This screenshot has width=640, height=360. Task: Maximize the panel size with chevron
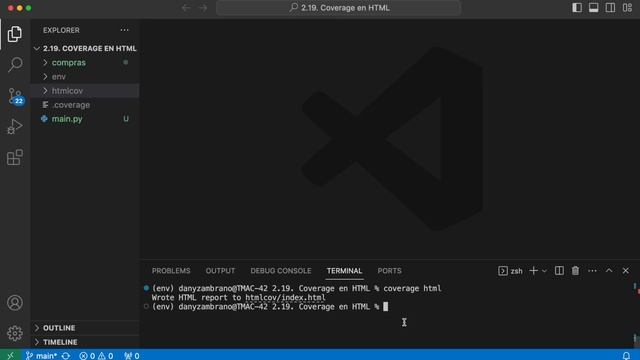(609, 271)
